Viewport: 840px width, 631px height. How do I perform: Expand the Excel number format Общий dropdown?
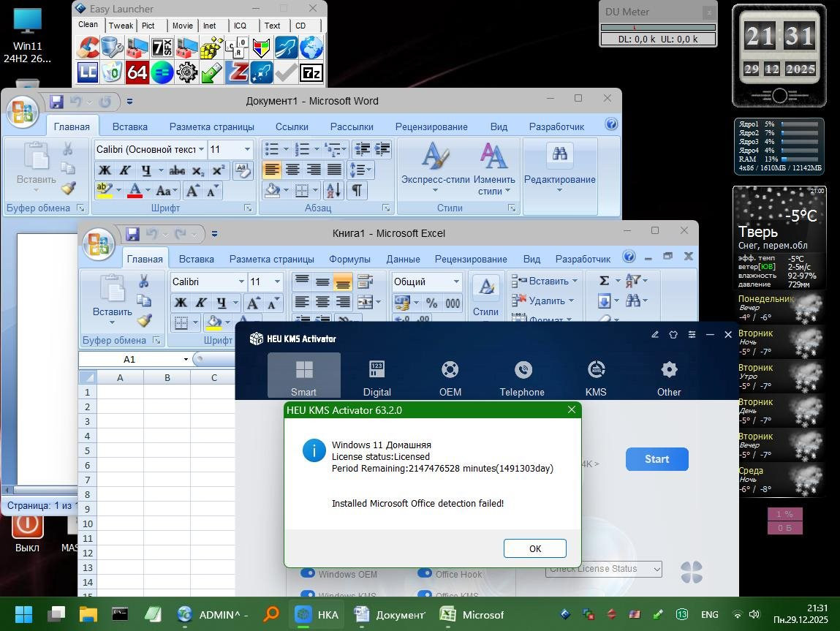(456, 282)
